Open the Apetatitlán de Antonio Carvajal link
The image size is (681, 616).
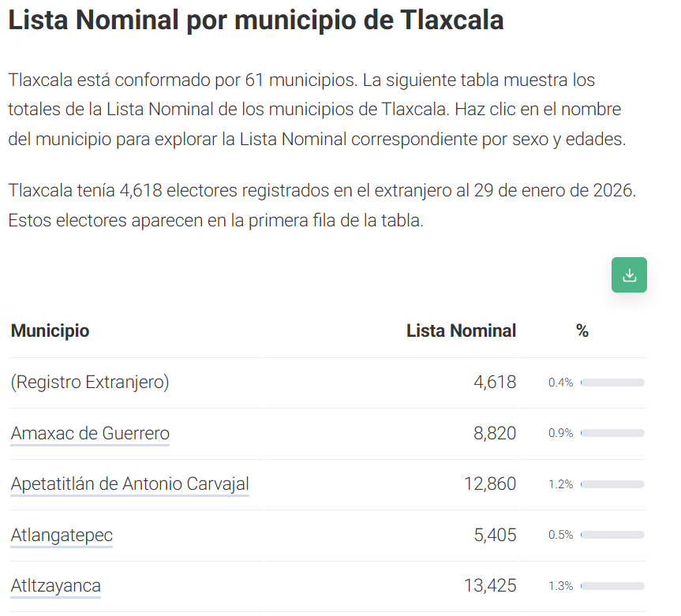[x=130, y=484]
